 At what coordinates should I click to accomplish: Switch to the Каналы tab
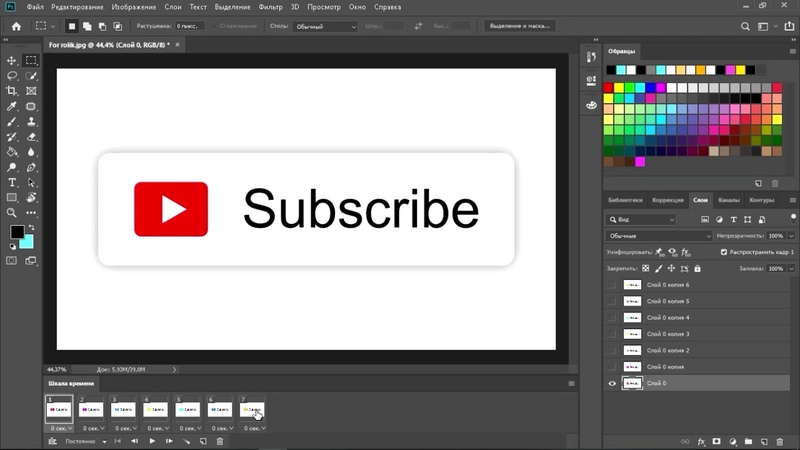click(729, 200)
